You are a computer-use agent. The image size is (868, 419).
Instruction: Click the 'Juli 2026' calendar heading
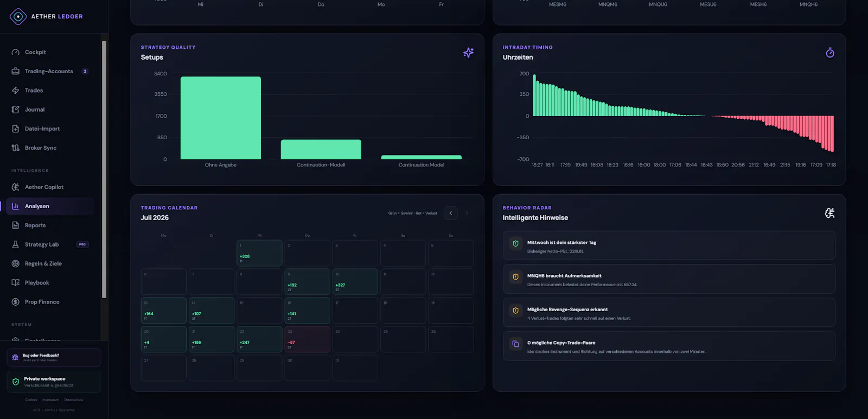click(155, 218)
